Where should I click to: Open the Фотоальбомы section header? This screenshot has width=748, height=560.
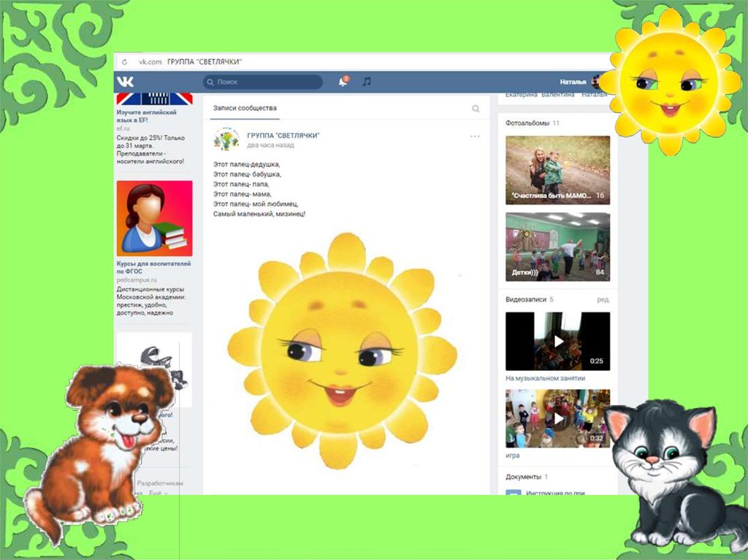(x=527, y=123)
